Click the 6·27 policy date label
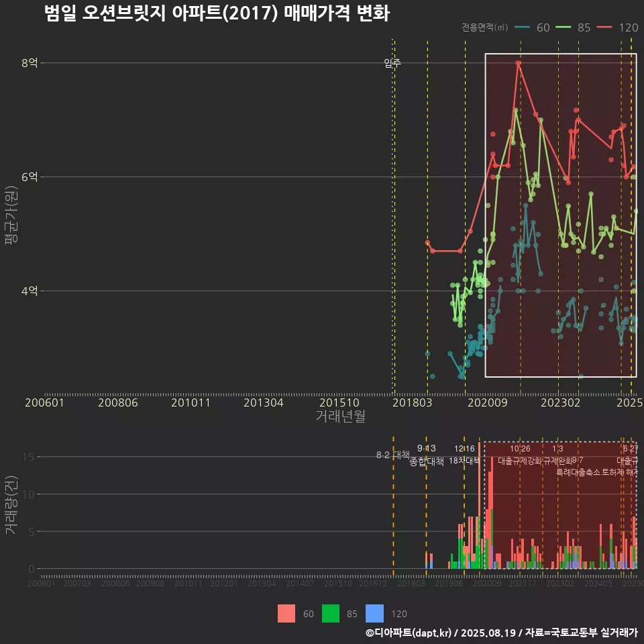The image size is (644, 644). (x=631, y=449)
